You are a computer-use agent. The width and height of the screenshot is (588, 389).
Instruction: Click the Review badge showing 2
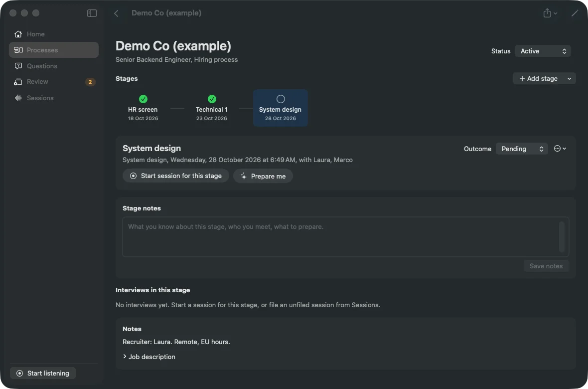tap(90, 82)
